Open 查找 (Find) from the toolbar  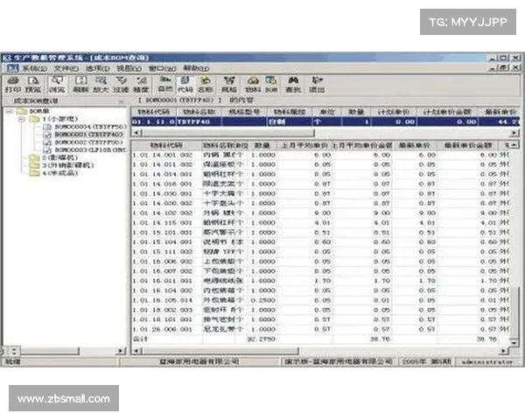coord(293,85)
